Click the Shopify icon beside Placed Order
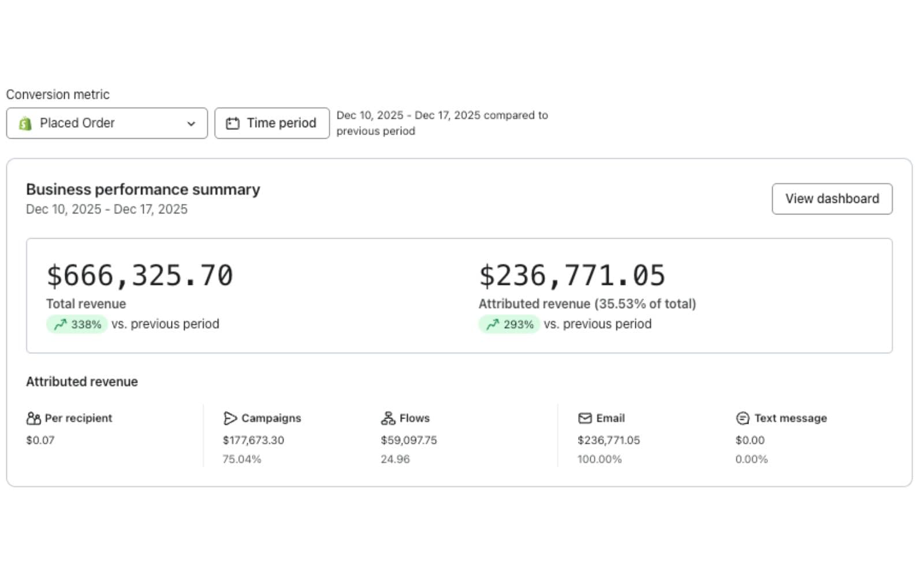Image resolution: width=924 pixels, height=578 pixels. click(x=24, y=123)
